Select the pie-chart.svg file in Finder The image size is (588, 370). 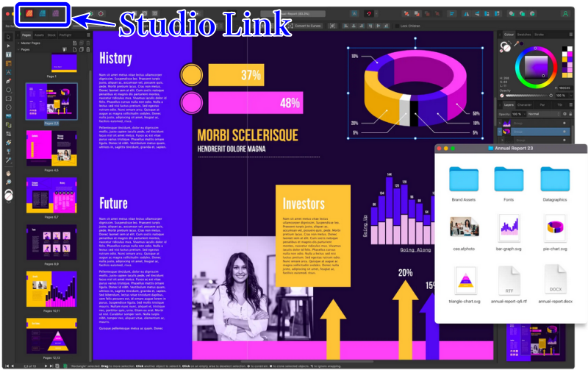[555, 232]
